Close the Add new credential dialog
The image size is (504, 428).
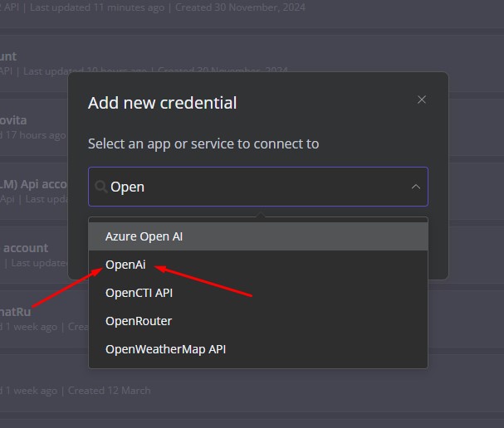pyautogui.click(x=422, y=100)
